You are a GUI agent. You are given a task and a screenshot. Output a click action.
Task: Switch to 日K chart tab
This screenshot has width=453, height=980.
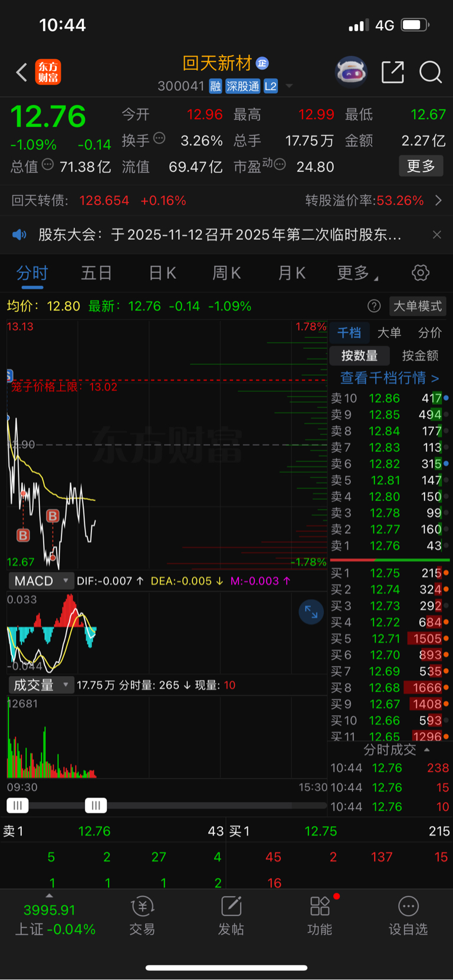click(x=162, y=273)
